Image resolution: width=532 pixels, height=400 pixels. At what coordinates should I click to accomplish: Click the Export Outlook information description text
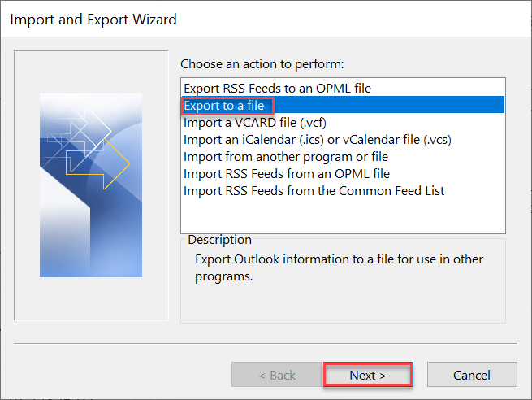(350, 259)
